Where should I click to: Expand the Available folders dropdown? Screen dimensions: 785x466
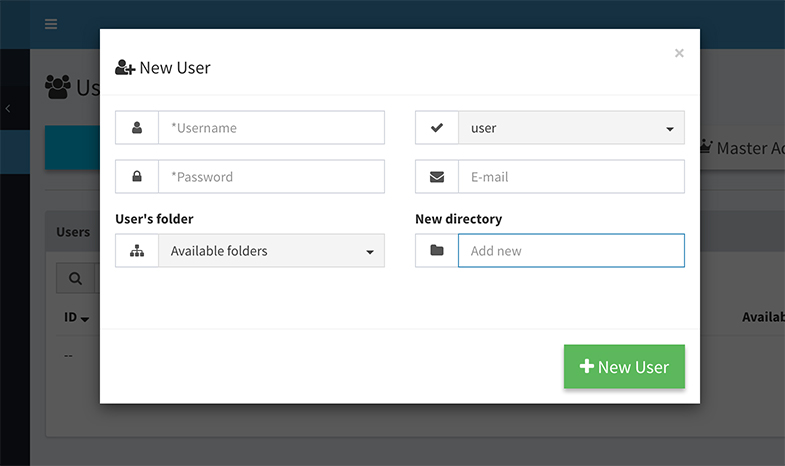point(271,251)
